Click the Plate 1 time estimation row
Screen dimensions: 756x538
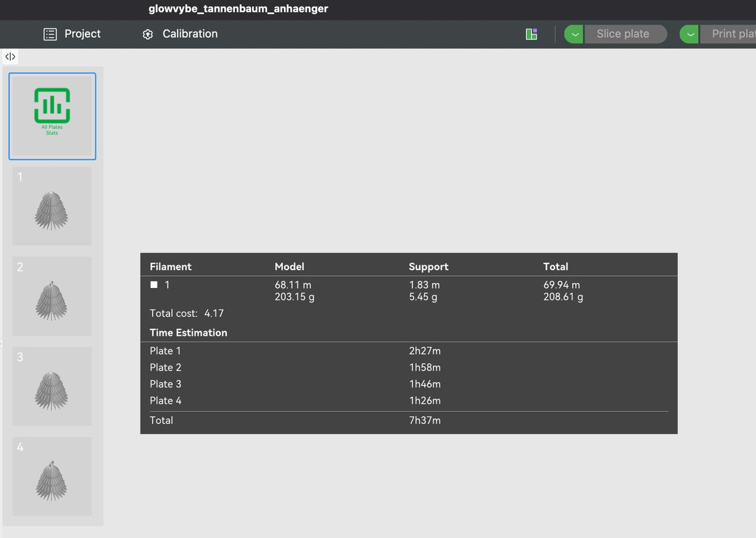(409, 351)
